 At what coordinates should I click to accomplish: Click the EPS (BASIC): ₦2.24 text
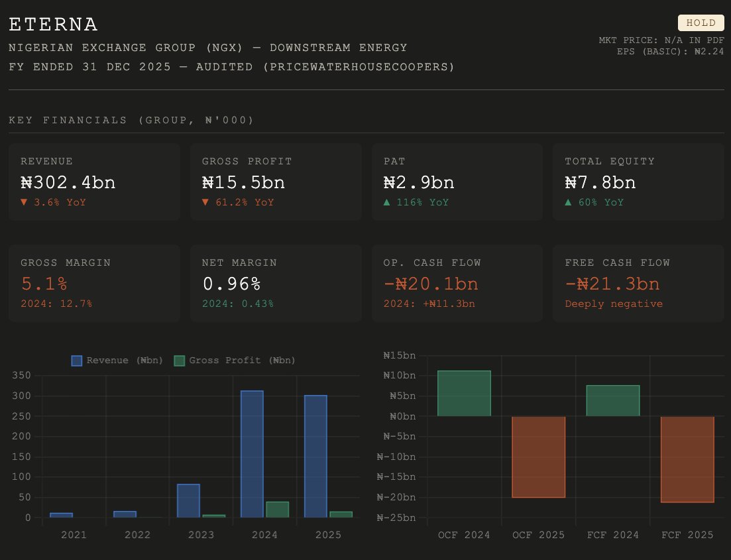click(670, 52)
